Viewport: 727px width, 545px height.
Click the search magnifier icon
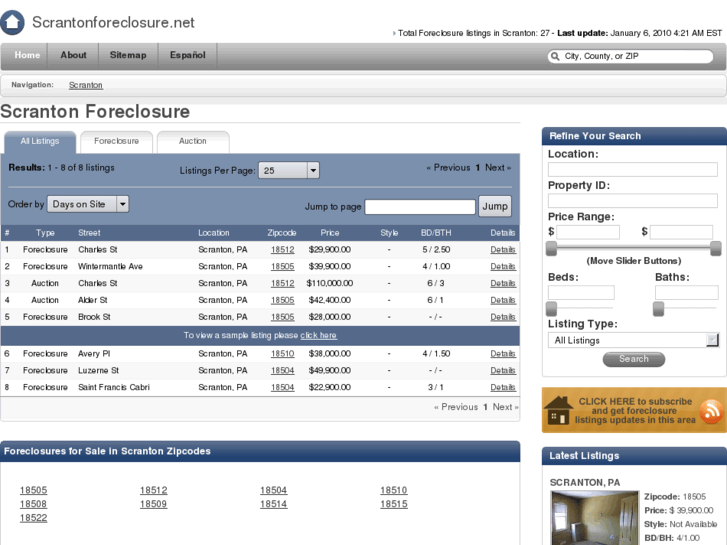pyautogui.click(x=555, y=56)
